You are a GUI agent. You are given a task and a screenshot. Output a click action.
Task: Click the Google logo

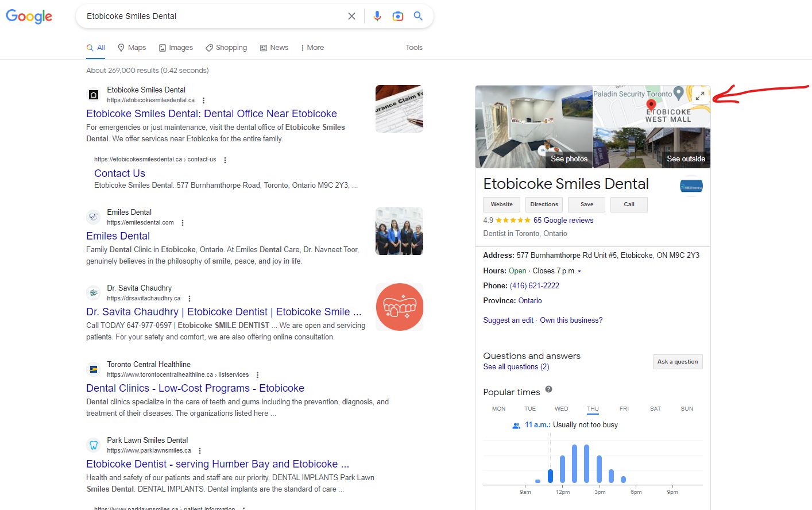[29, 16]
